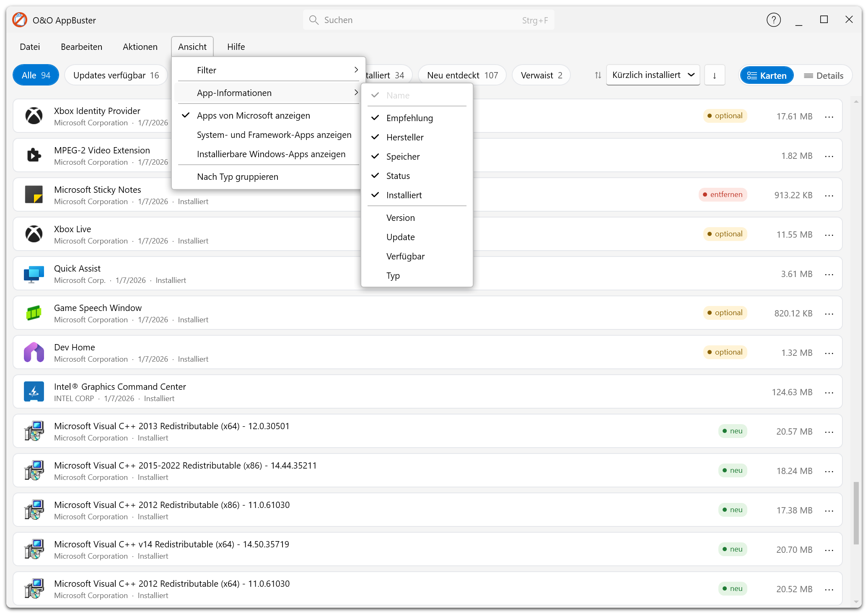Toggle sort direction with the down arrow

click(715, 75)
